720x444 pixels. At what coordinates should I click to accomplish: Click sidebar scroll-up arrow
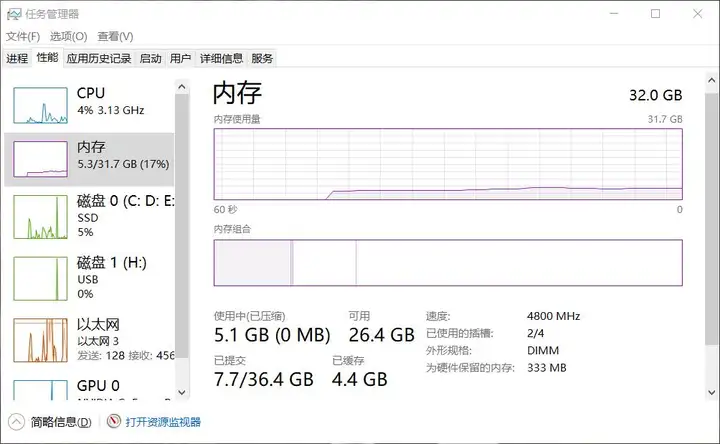[x=182, y=87]
